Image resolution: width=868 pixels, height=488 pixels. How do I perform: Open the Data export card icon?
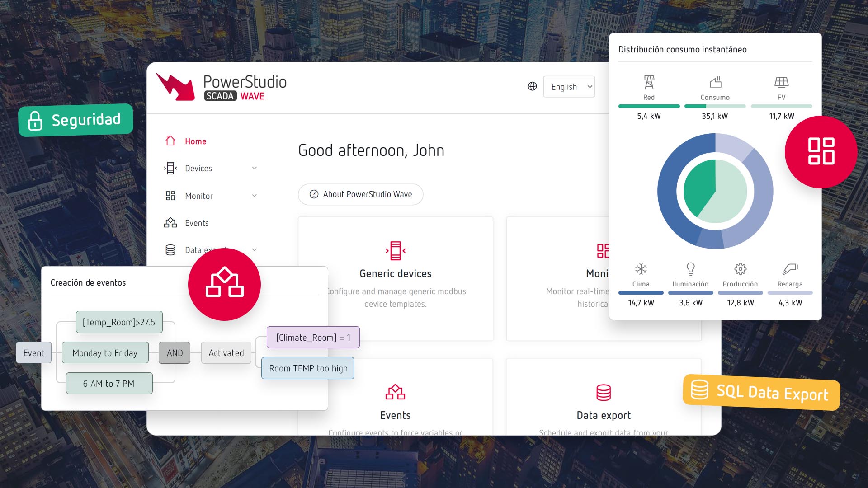click(x=603, y=392)
